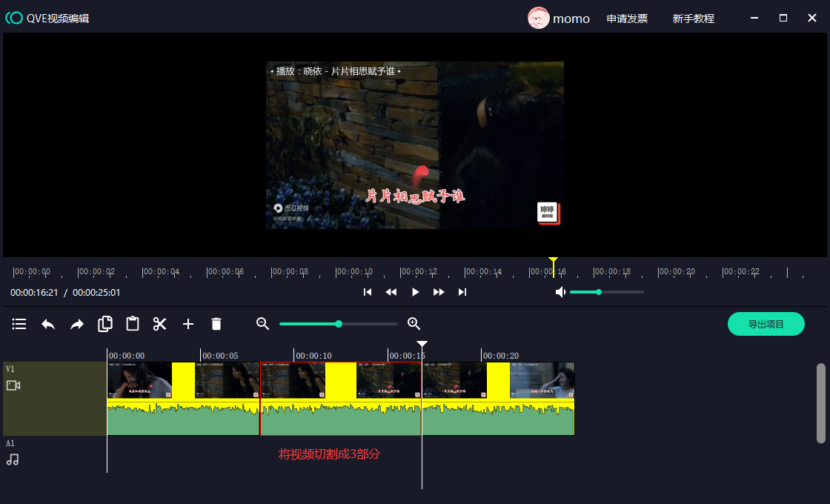Skip to the end of the video
Viewport: 830px width, 504px height.
[462, 292]
